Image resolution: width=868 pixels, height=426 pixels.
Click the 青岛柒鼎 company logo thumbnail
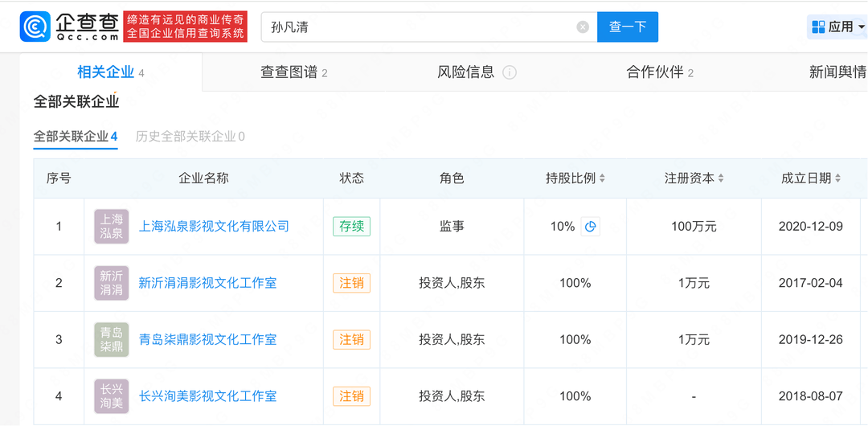point(112,339)
